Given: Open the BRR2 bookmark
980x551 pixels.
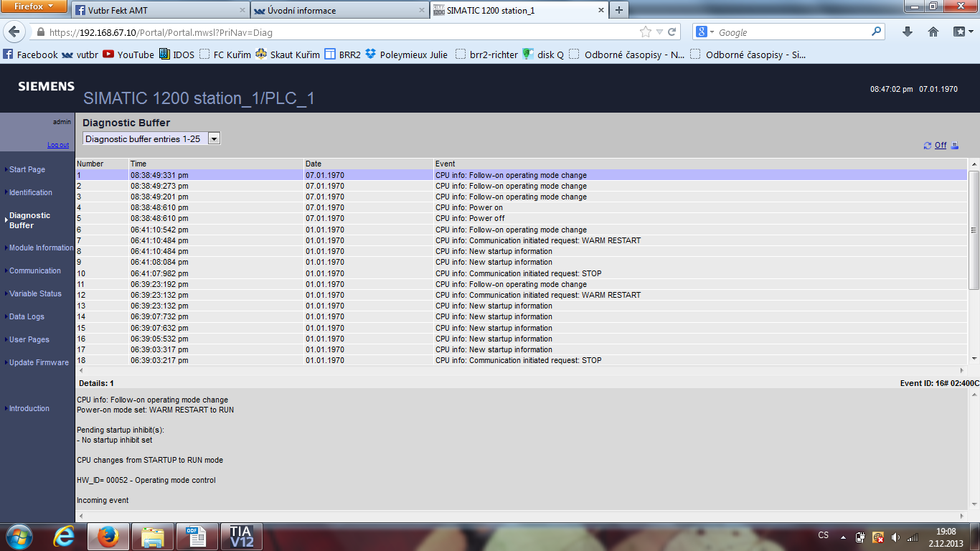Looking at the screenshot, I should point(342,55).
